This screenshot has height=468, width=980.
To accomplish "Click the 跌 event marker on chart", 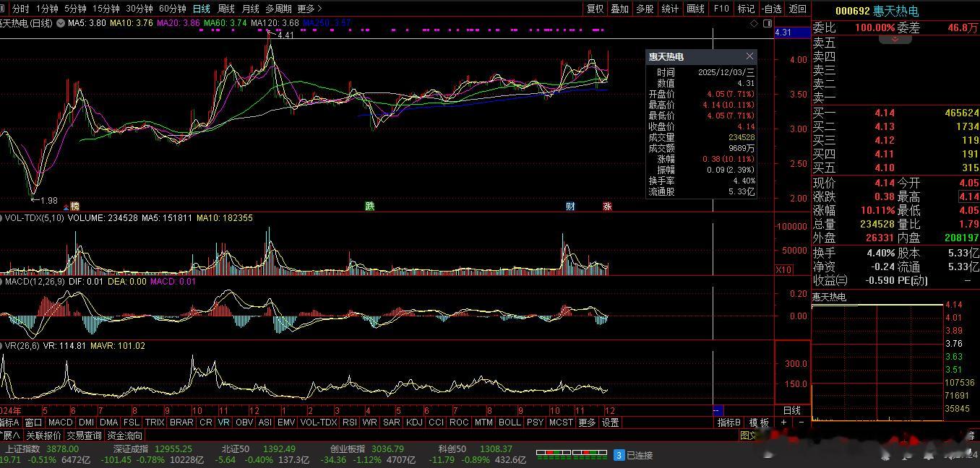I will (x=370, y=207).
